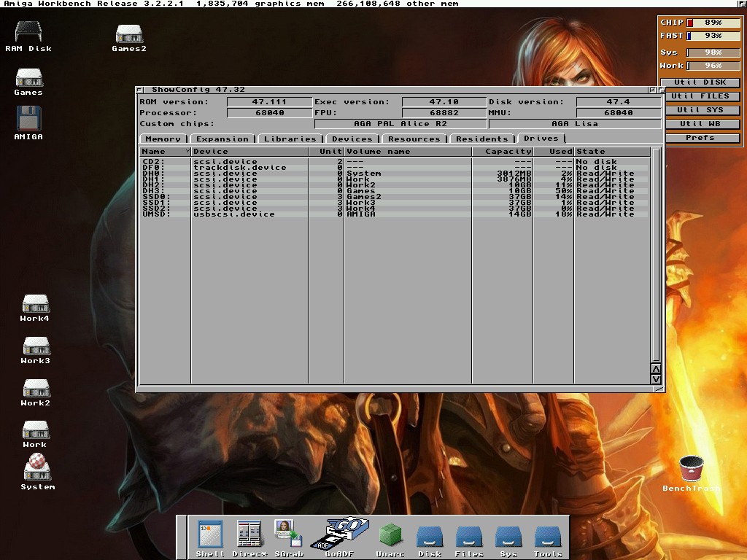Screen dimensions: 747x560
Task: Select the DH0: System drive row
Action: 395,174
